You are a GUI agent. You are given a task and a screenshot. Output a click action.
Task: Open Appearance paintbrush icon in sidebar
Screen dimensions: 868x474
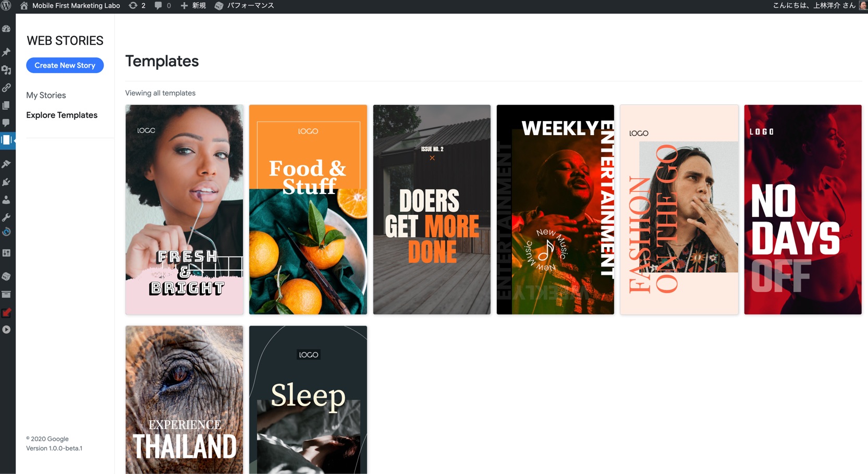coord(7,164)
